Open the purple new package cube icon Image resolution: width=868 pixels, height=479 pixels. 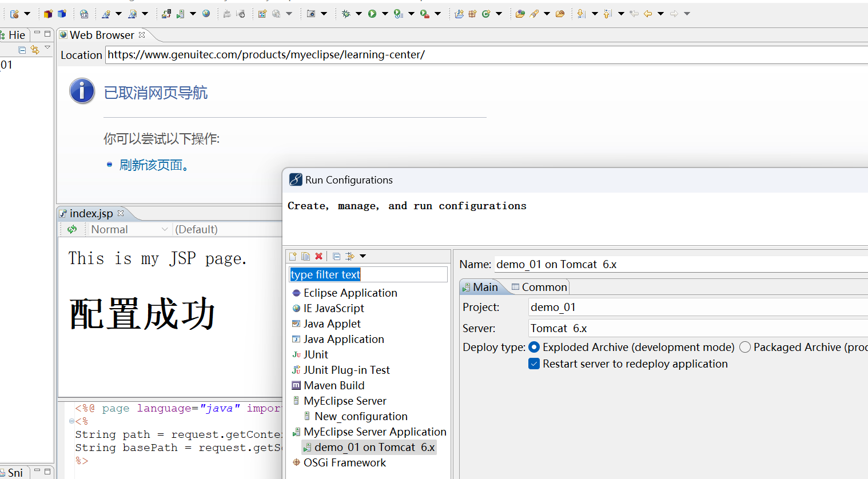48,14
